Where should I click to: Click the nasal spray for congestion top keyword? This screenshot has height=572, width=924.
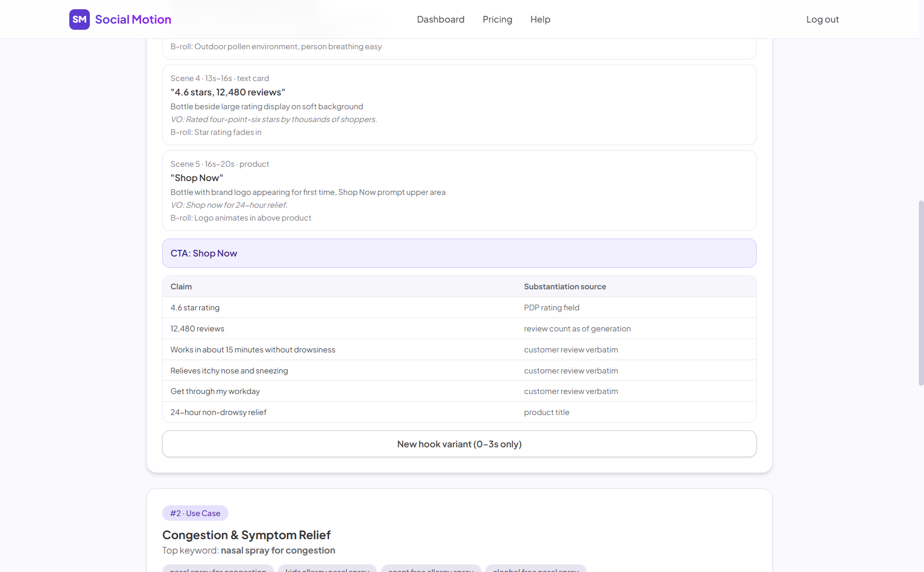click(278, 550)
